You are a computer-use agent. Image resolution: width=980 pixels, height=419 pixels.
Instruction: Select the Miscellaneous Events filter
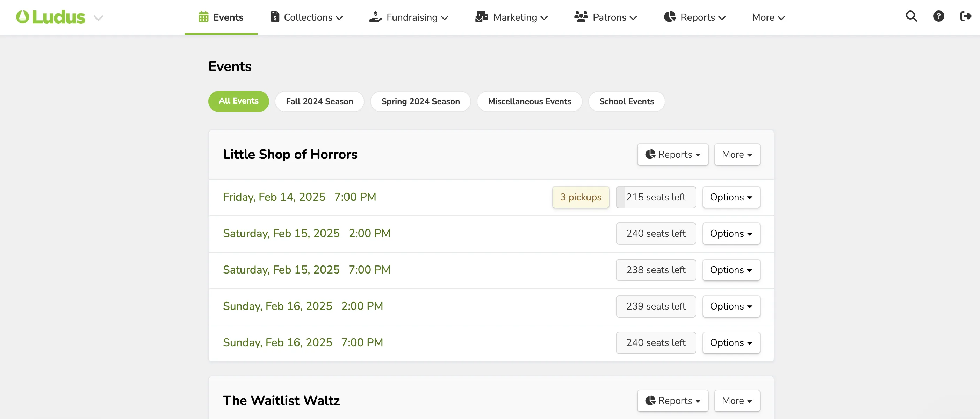click(529, 101)
